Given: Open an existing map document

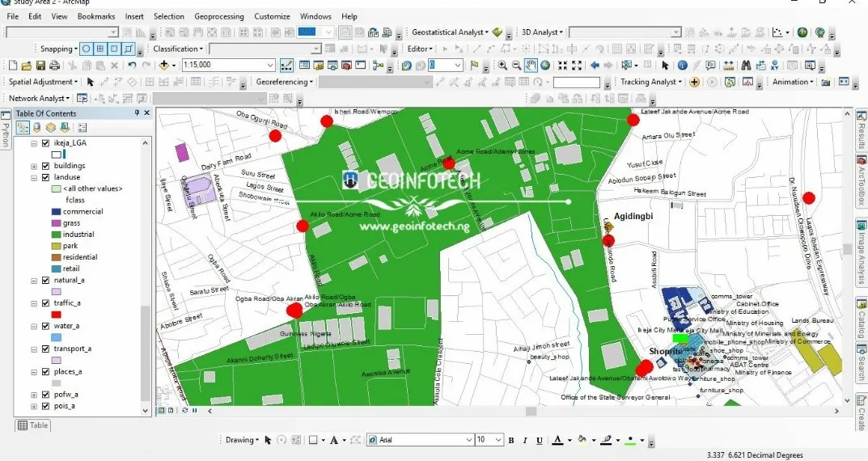Looking at the screenshot, I should click(x=26, y=66).
